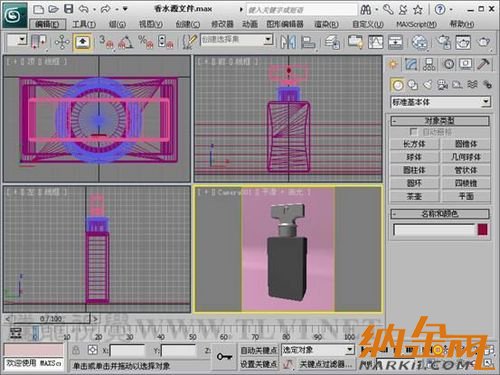500x375 pixels.
Task: Click the 球体 sphere button
Action: (x=415, y=157)
